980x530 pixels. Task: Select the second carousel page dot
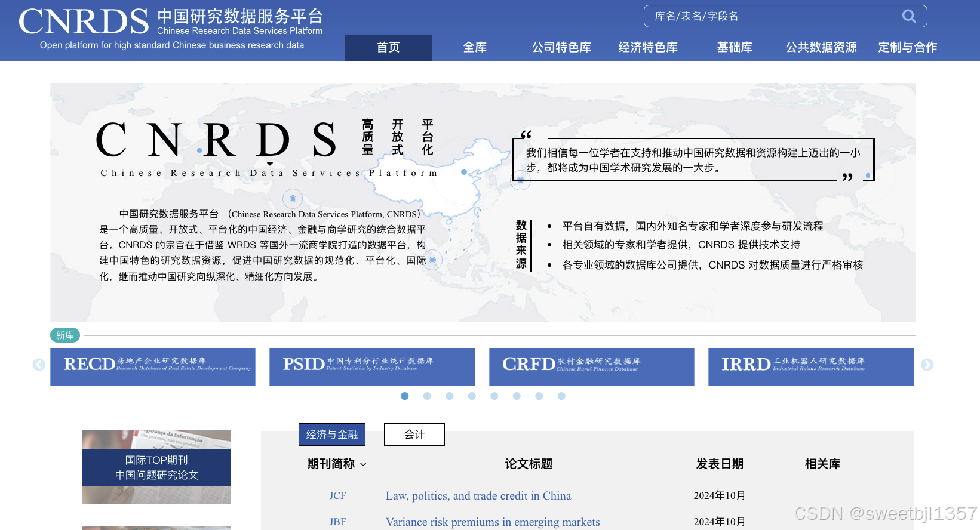tap(427, 396)
